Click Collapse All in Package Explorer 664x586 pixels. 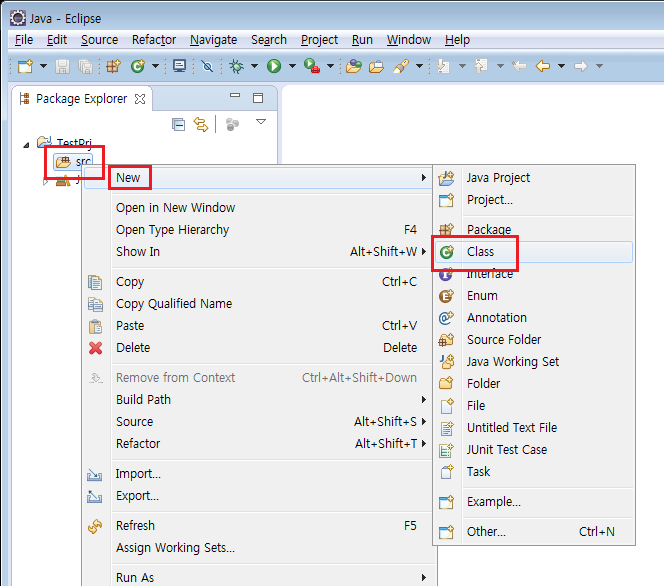pyautogui.click(x=179, y=124)
